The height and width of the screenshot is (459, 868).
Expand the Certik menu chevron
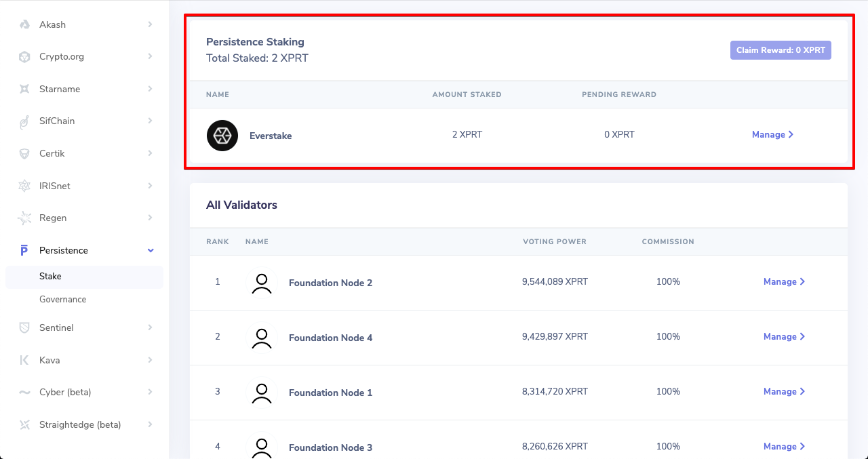click(150, 153)
